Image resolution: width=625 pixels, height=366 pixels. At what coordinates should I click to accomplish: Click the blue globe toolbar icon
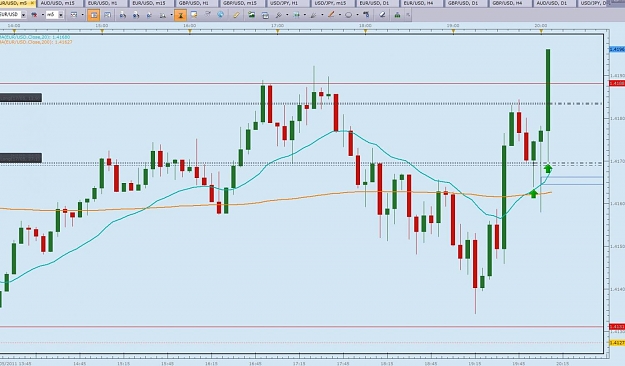click(220, 15)
